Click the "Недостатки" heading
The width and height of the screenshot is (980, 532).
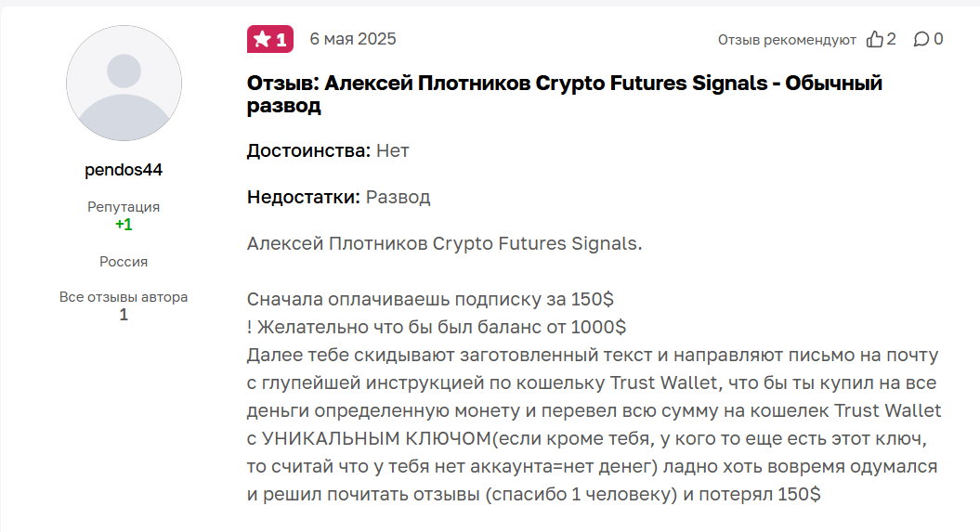coord(304,198)
